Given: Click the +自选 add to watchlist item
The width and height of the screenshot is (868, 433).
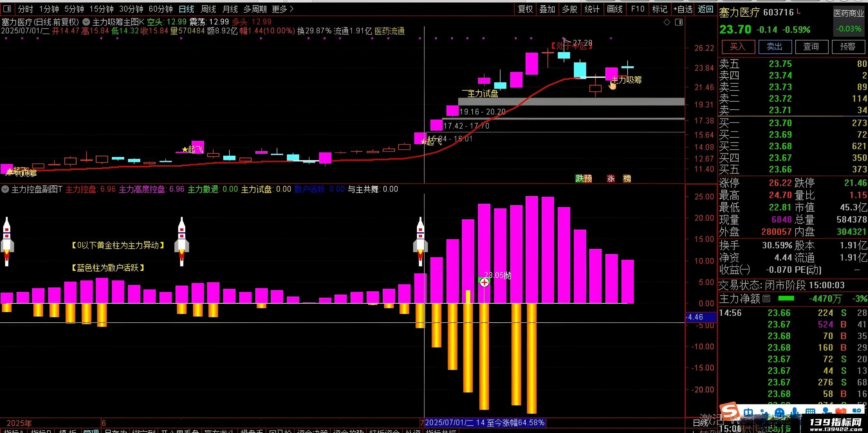Looking at the screenshot, I should (x=683, y=9).
